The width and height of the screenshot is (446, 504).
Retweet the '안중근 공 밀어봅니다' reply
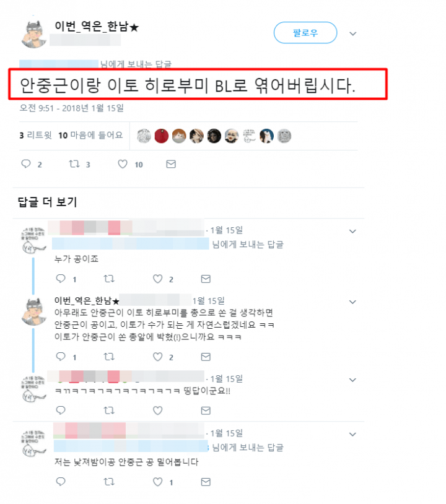(x=109, y=482)
